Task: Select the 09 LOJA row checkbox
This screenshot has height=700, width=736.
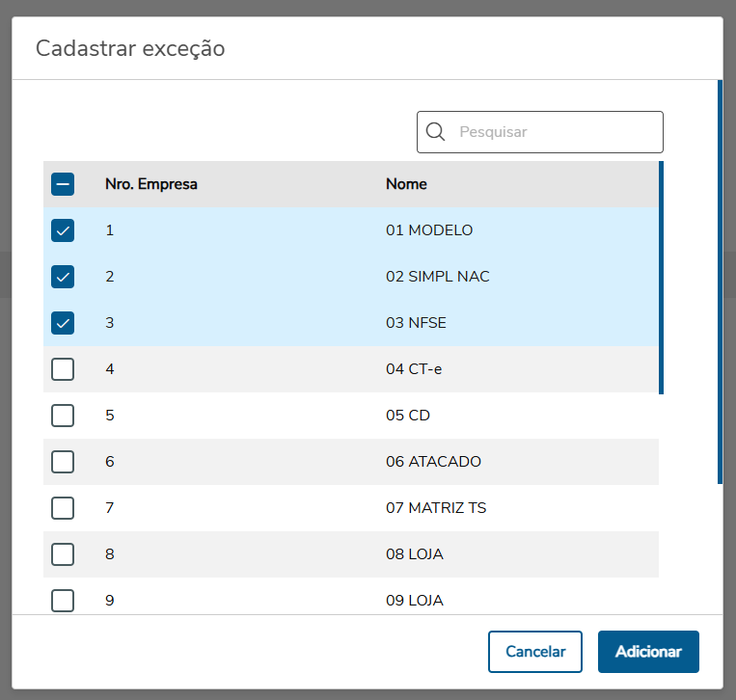Action: pyautogui.click(x=63, y=600)
